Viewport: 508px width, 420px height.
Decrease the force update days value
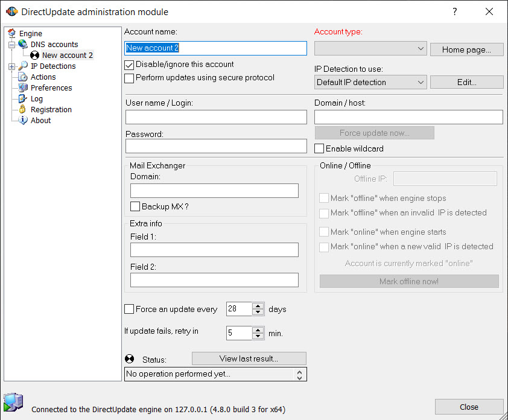coord(258,312)
